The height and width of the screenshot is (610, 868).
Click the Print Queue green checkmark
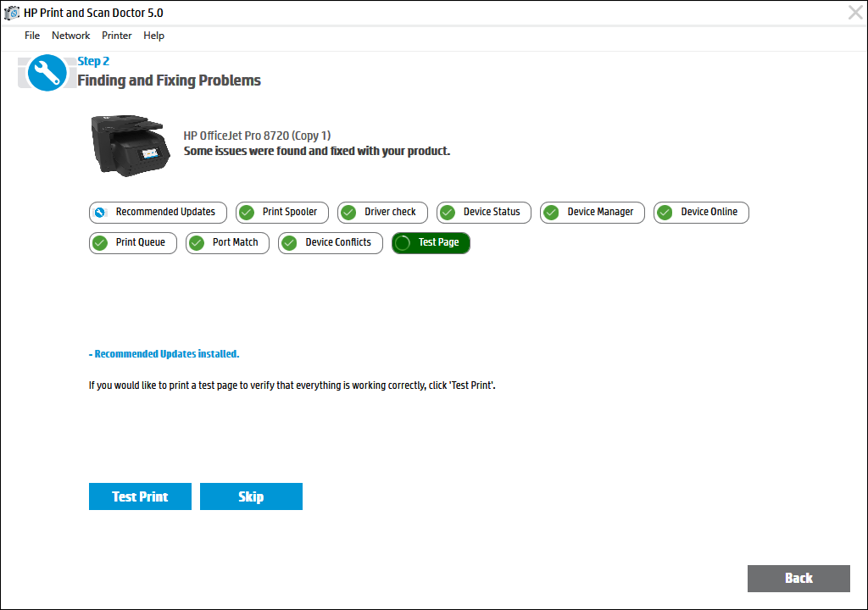(x=100, y=243)
